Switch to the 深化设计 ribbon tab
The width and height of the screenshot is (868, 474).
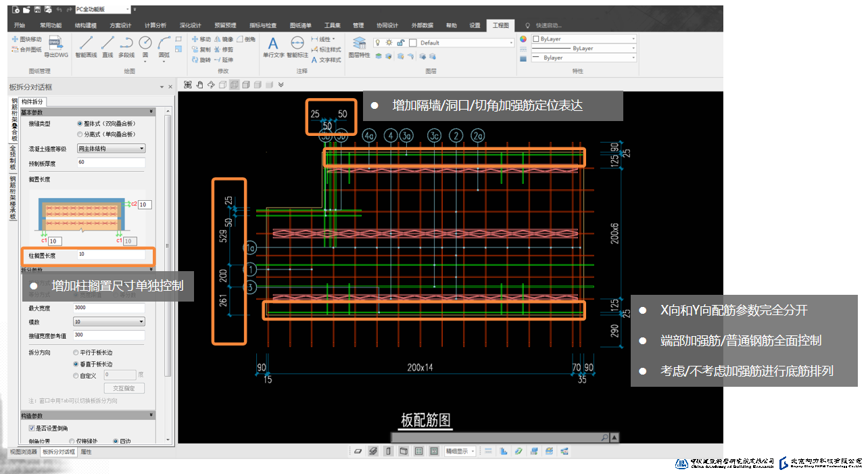(190, 25)
